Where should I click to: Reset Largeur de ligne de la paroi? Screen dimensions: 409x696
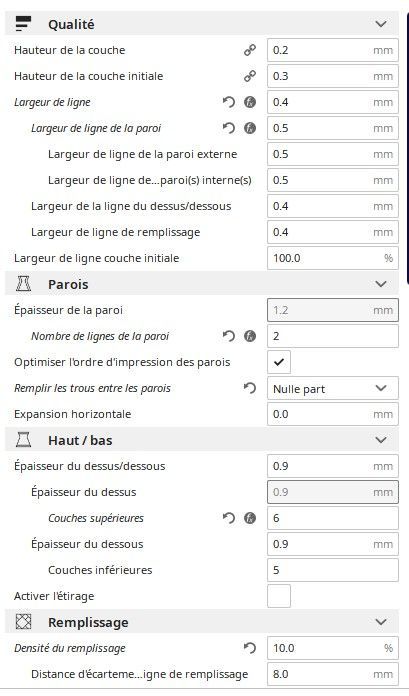coord(228,128)
